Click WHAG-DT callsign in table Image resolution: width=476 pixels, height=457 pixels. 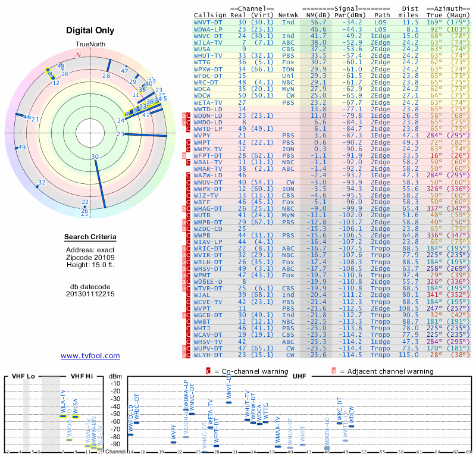pyautogui.click(x=208, y=209)
